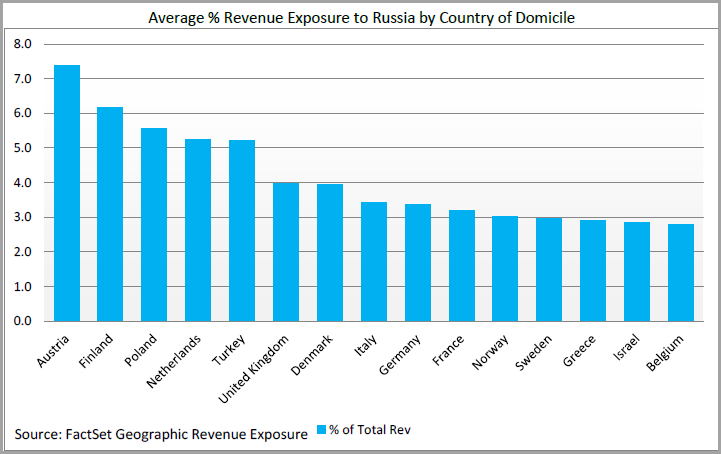Click the 'Italy' x-axis label
The width and height of the screenshot is (721, 454).
tap(366, 345)
